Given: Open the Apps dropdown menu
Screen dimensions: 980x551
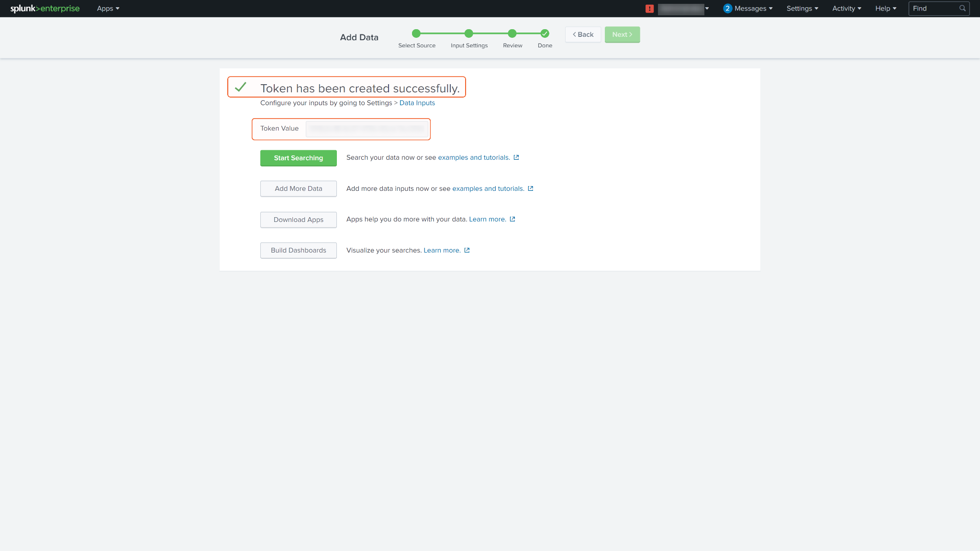Looking at the screenshot, I should 108,9.
